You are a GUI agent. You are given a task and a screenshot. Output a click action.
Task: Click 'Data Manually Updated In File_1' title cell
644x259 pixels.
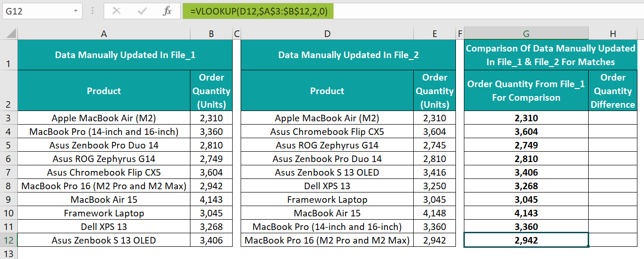point(125,55)
